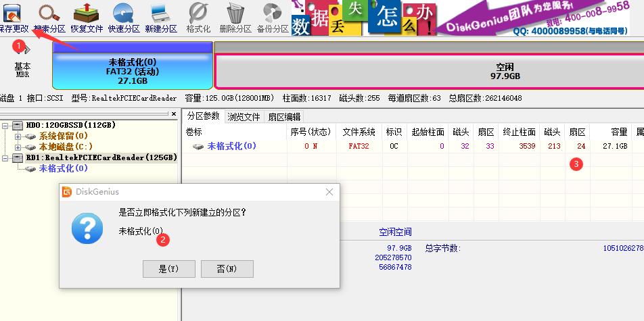Click the Delete Partition (删除分区) icon
Viewport: 644px width, 321px height.
pyautogui.click(x=235, y=18)
